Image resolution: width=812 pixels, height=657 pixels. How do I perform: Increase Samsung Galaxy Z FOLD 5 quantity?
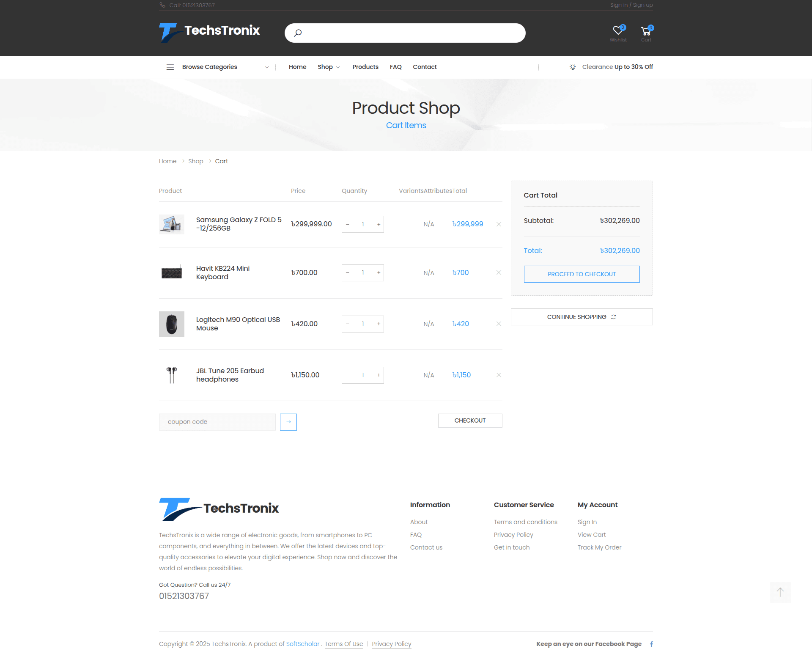(x=379, y=224)
